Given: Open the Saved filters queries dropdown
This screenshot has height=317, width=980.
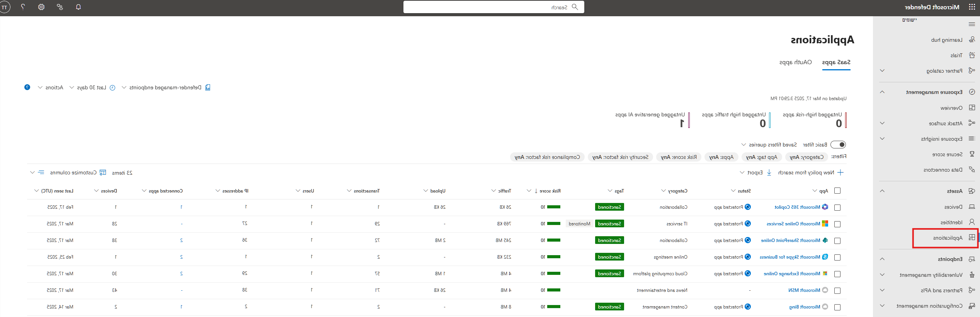Looking at the screenshot, I should pyautogui.click(x=769, y=145).
